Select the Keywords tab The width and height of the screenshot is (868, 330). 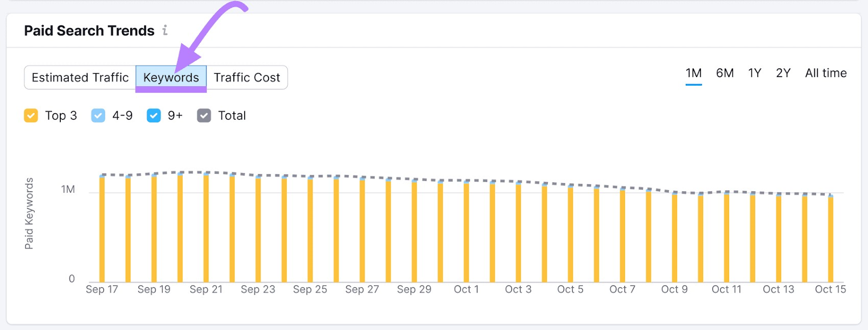click(x=171, y=77)
